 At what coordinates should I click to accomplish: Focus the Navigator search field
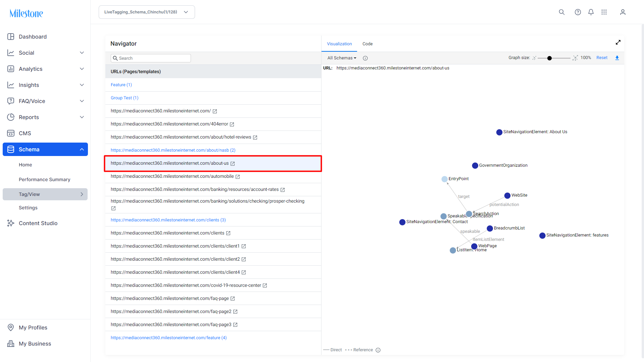click(x=151, y=58)
